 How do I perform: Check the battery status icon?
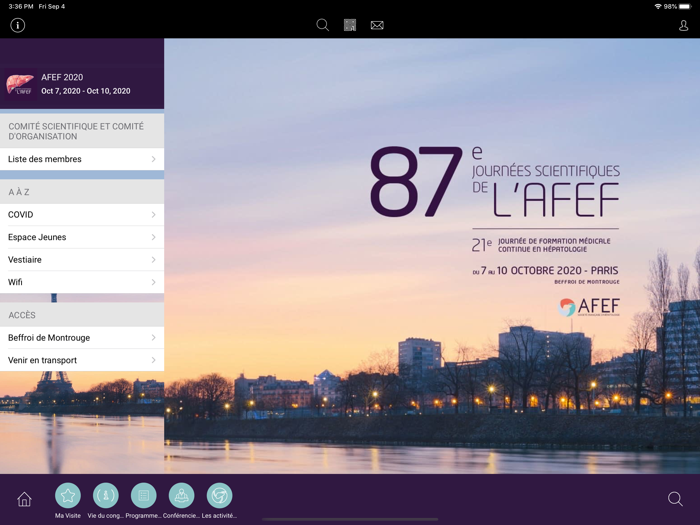click(685, 6)
